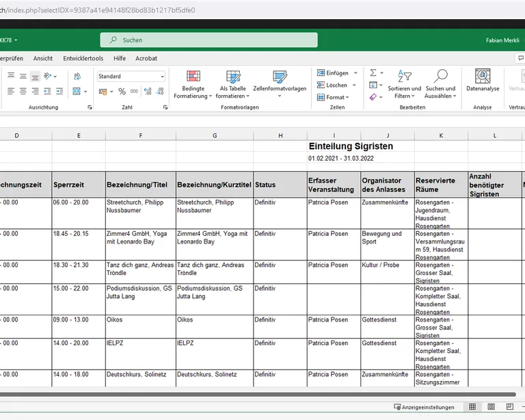Open Als Tabelle formatieren gallery

coord(232,84)
